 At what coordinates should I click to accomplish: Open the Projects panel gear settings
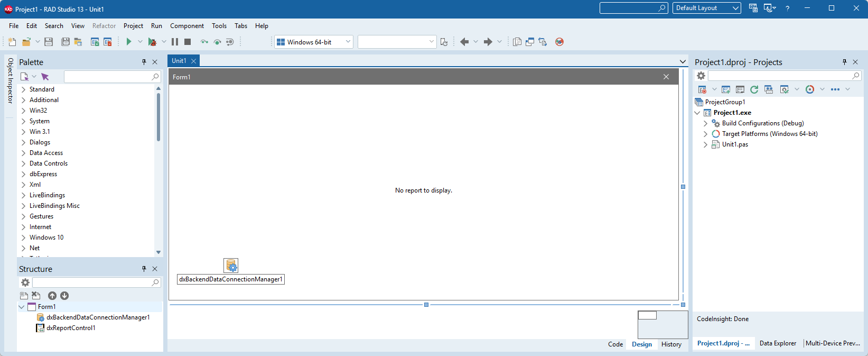click(x=701, y=76)
